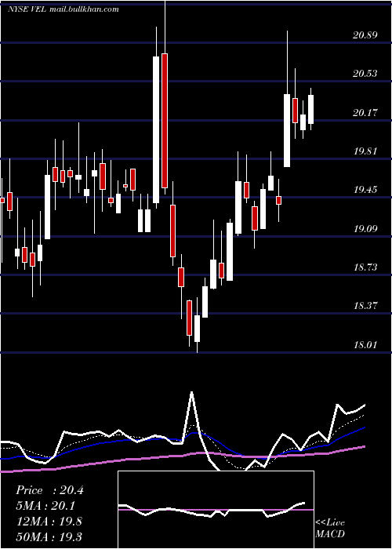Click the 'Price : 20.4' readout

click(x=49, y=490)
